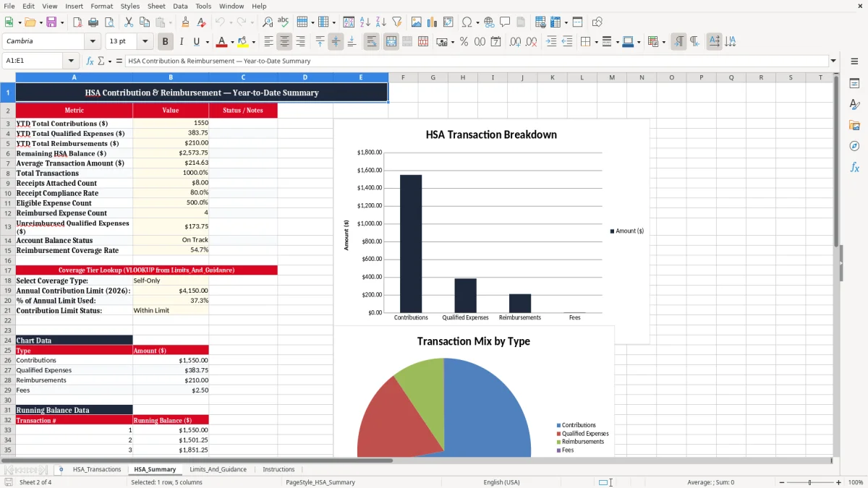Enable align right
Image resolution: width=868 pixels, height=488 pixels.
point(300,42)
